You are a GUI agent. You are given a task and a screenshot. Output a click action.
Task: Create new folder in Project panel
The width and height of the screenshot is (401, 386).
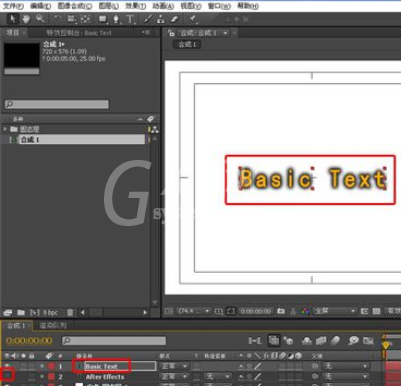point(21,313)
